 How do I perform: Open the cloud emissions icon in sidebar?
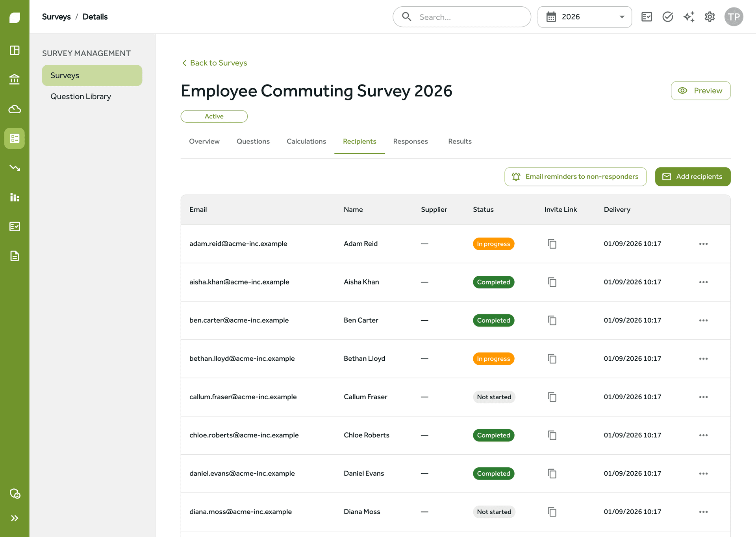pyautogui.click(x=15, y=109)
